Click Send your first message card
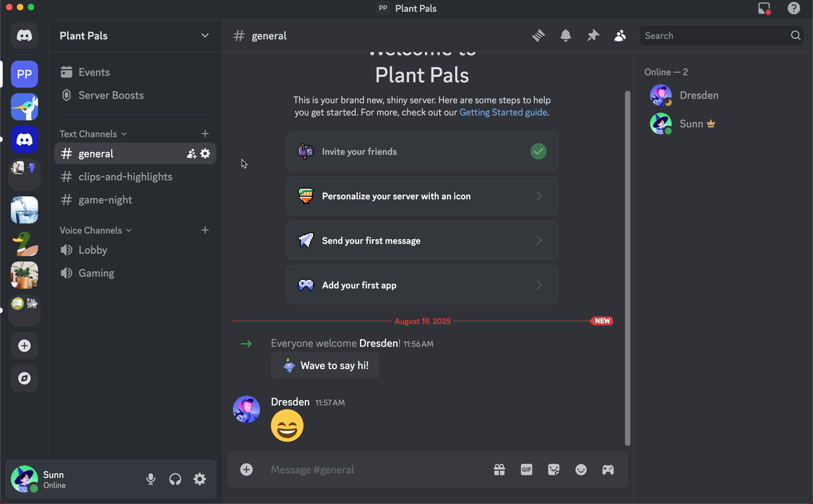This screenshot has height=504, width=813. point(422,241)
